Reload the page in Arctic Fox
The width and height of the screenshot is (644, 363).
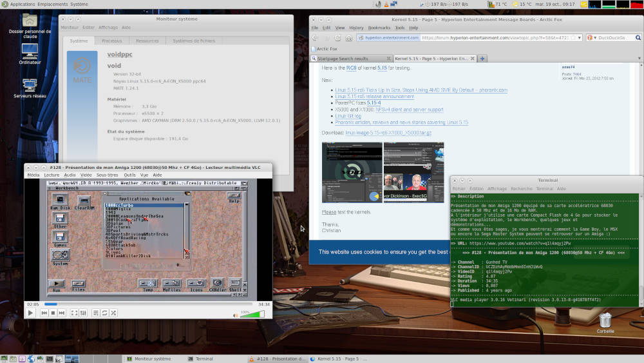(337, 38)
